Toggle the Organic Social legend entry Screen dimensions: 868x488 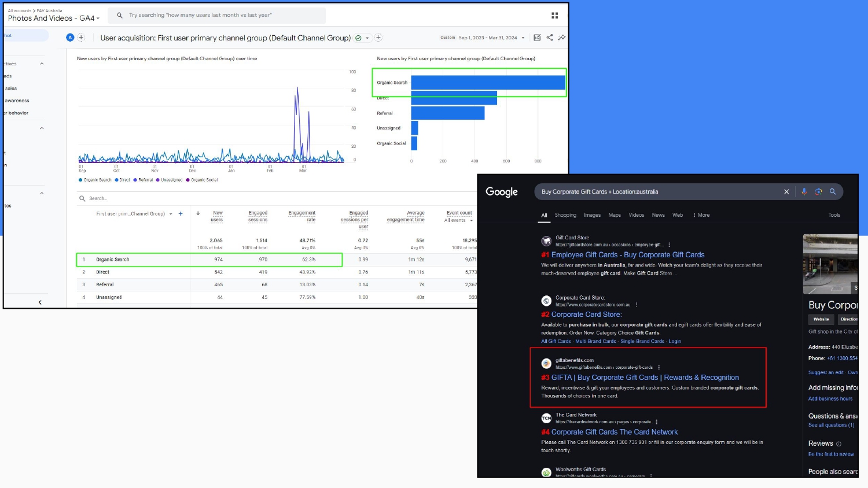pyautogui.click(x=202, y=180)
